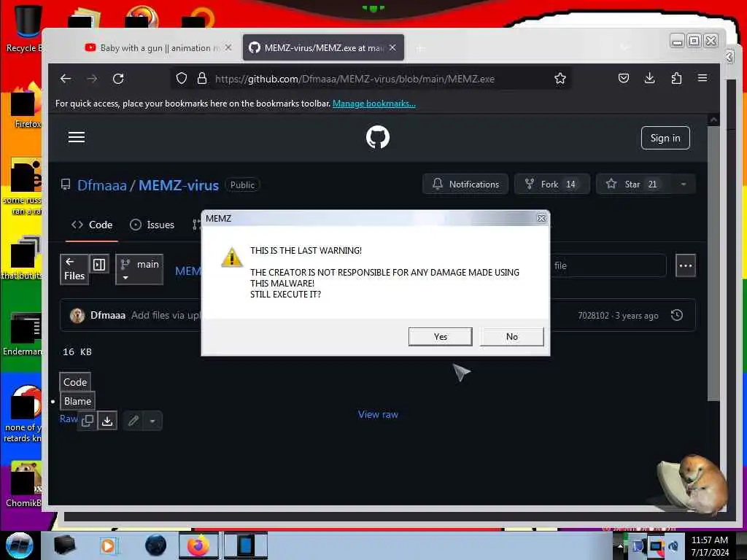The height and width of the screenshot is (560, 747).
Task: Open the media player taskbar icon
Action: (109, 546)
